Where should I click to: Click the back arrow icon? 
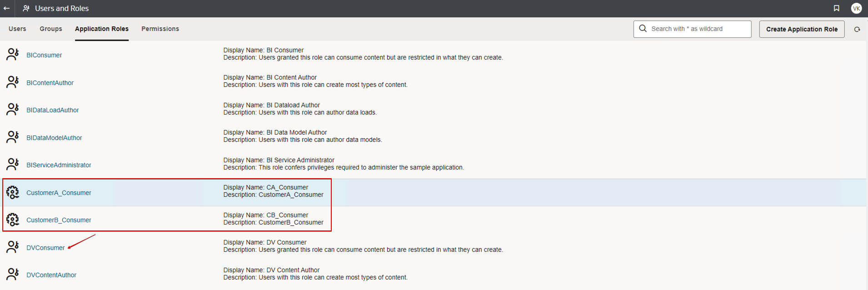pyautogui.click(x=7, y=8)
